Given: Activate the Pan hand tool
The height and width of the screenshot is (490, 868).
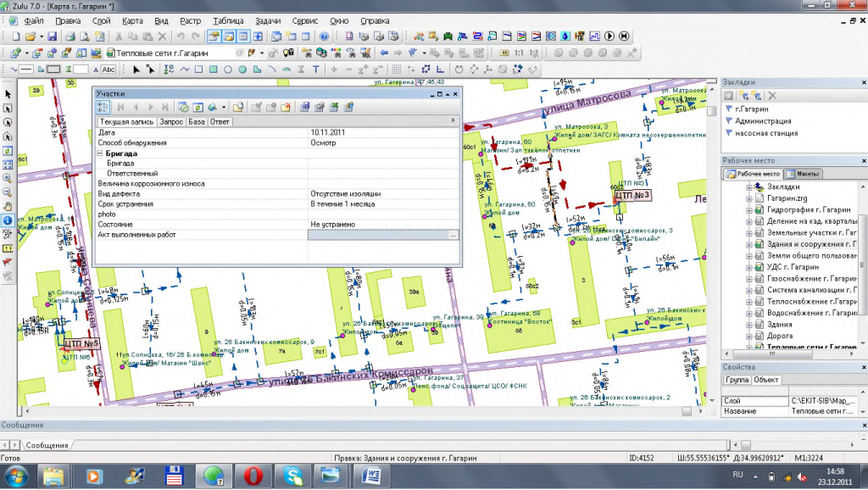Looking at the screenshot, I should 8,206.
